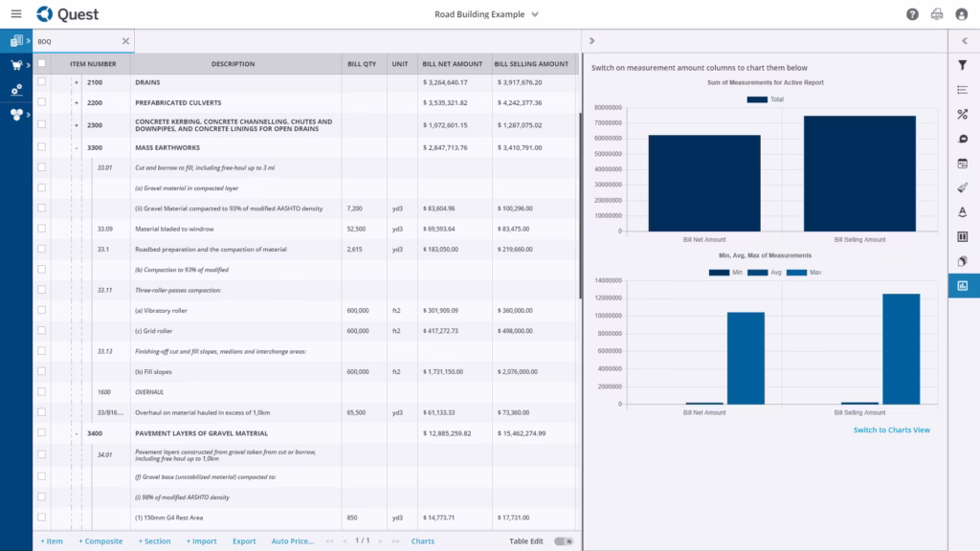980x551 pixels.
Task: Open the percentage tool in right sidebar
Action: point(963,115)
